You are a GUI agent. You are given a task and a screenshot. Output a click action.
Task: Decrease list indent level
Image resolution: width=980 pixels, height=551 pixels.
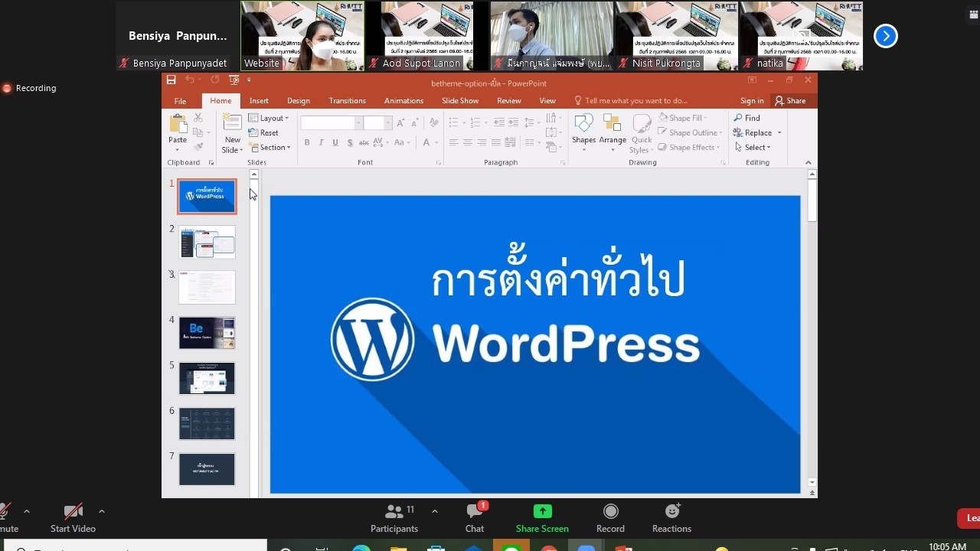coord(499,122)
